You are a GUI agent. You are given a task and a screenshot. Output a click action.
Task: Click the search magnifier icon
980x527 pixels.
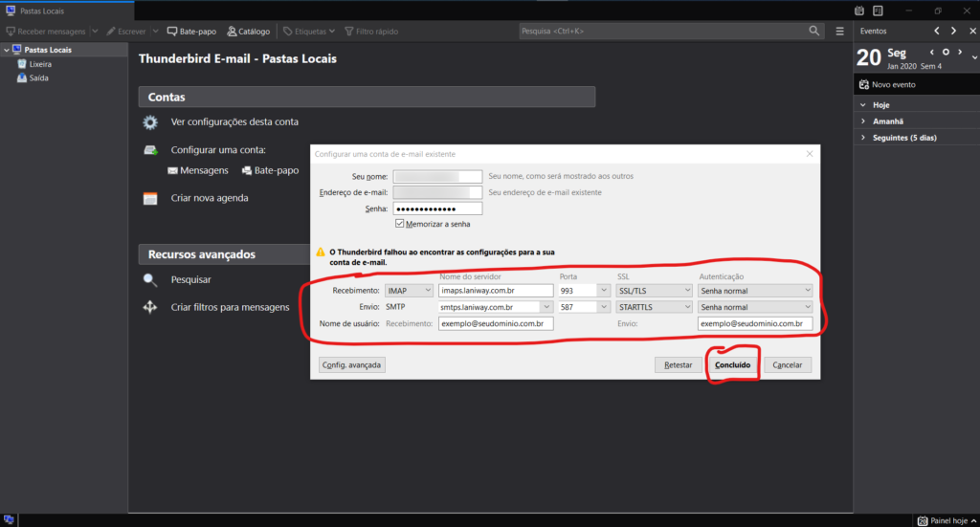813,31
